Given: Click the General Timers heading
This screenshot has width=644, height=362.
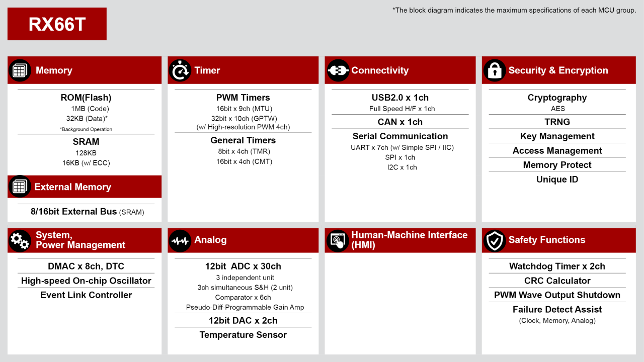Looking at the screenshot, I should click(x=243, y=140).
